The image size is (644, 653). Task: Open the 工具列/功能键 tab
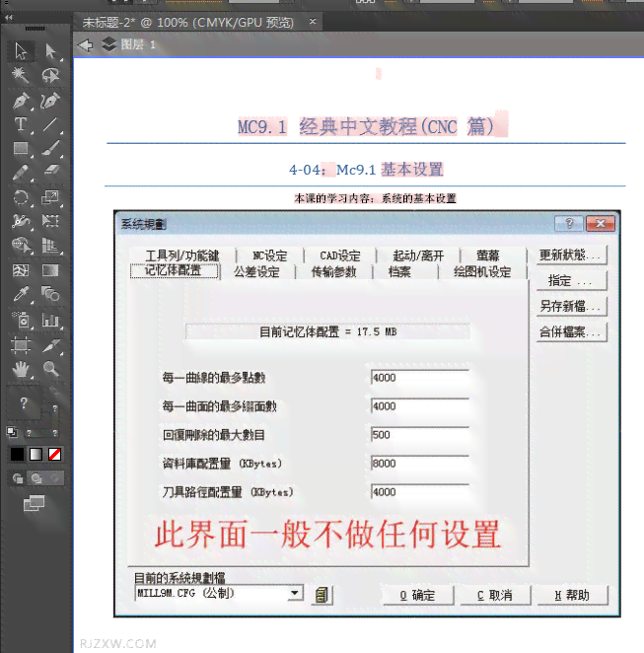point(182,255)
